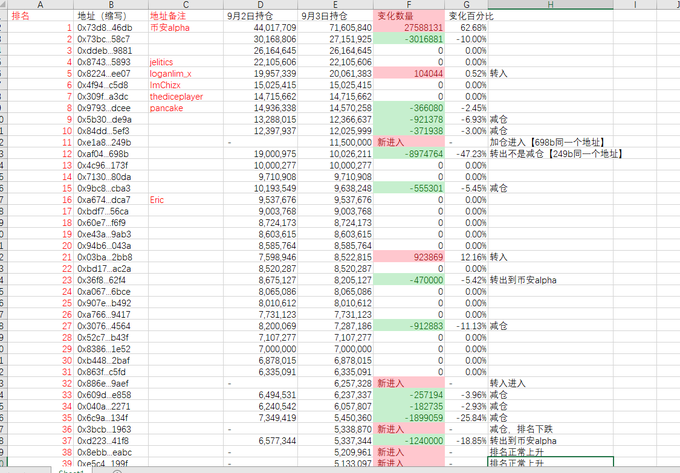Click the 变化百分比 header cell

tap(471, 16)
